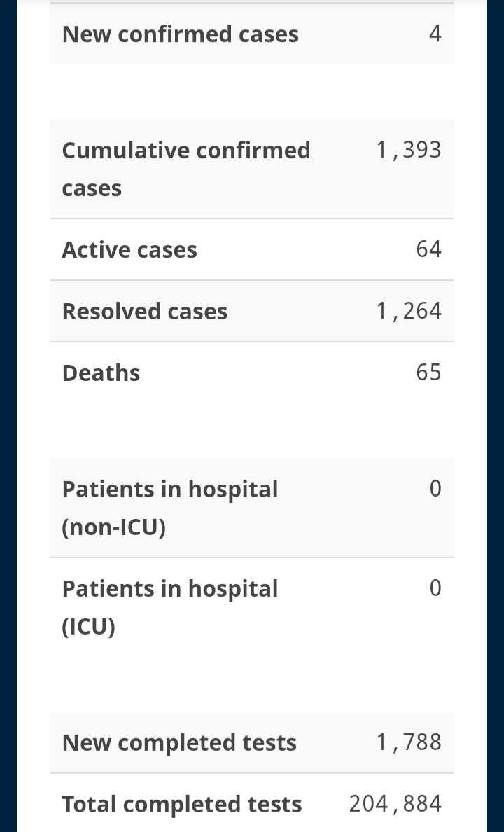Click the cumulative cases number 1,393
504x832 pixels.
click(409, 150)
